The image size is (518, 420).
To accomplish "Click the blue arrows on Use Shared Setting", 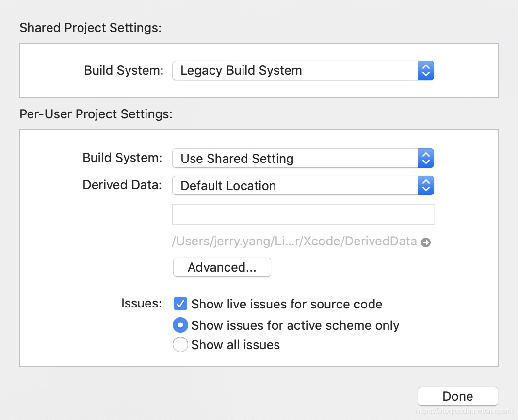I will point(425,159).
